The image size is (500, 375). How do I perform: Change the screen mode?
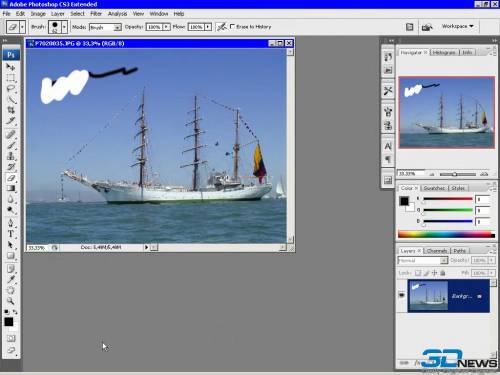pyautogui.click(x=11, y=350)
